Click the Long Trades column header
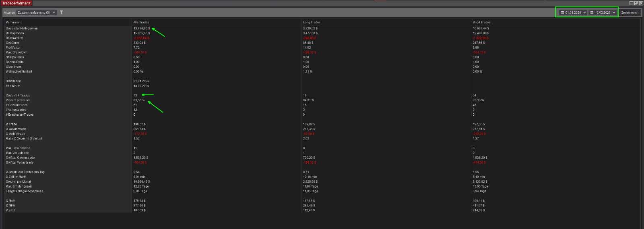644x229 pixels. (312, 22)
